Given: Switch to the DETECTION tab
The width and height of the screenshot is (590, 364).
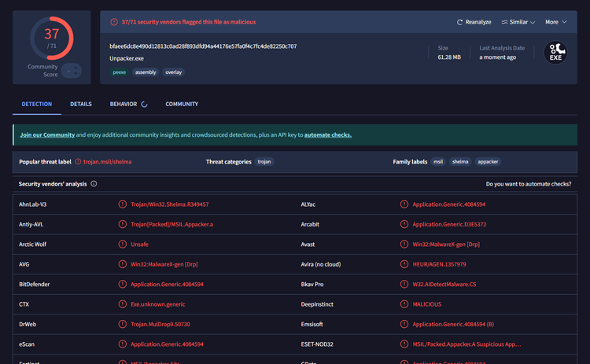Looking at the screenshot, I should pyautogui.click(x=37, y=104).
